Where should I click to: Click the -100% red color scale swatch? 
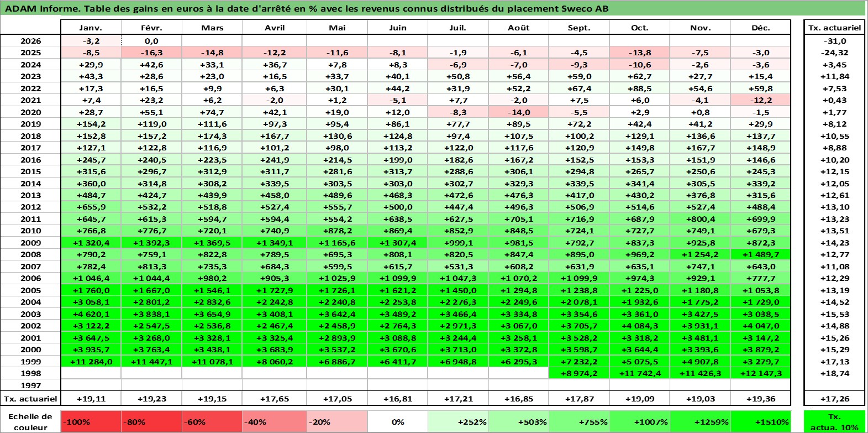91,421
